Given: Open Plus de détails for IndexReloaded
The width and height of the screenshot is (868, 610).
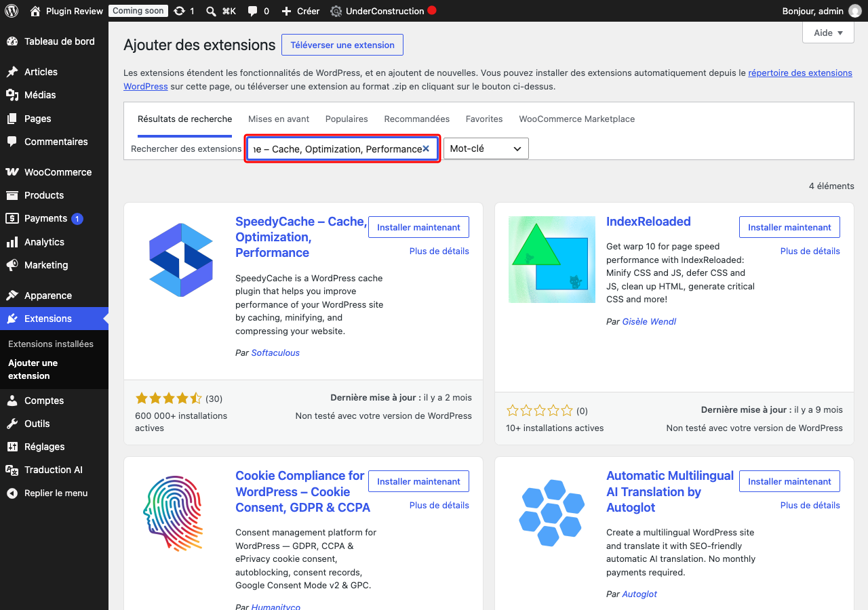Looking at the screenshot, I should point(810,251).
